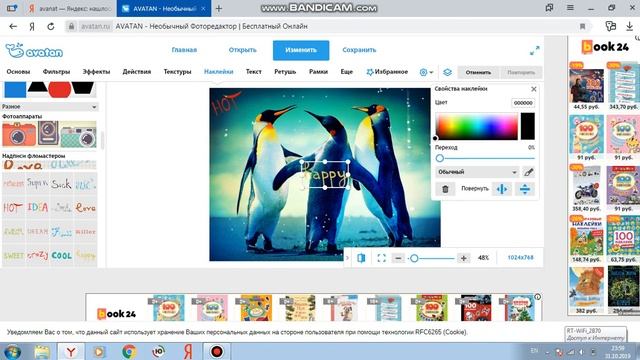Viewport: 640px width, 360px height.
Task: Open the settings gear dropdown
Action: [x=426, y=72]
